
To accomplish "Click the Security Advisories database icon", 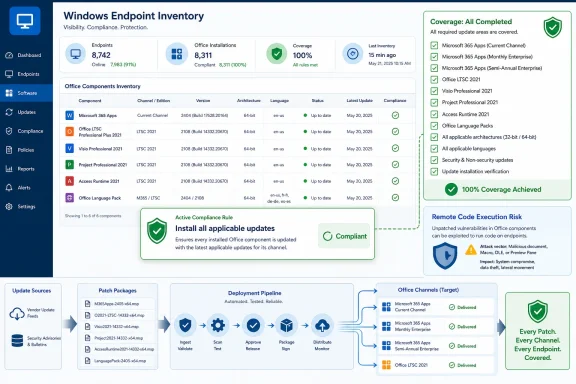I will coord(17,341).
